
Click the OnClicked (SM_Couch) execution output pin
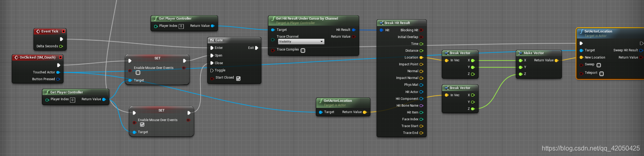tap(59, 65)
